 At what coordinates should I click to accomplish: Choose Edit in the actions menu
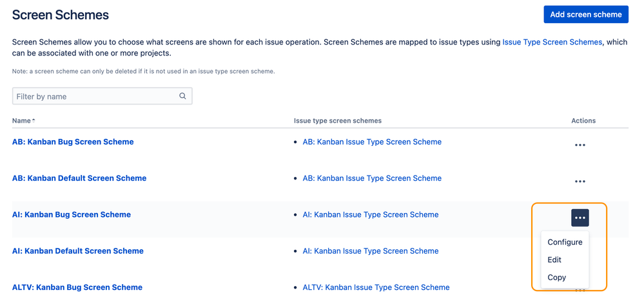[x=554, y=260]
